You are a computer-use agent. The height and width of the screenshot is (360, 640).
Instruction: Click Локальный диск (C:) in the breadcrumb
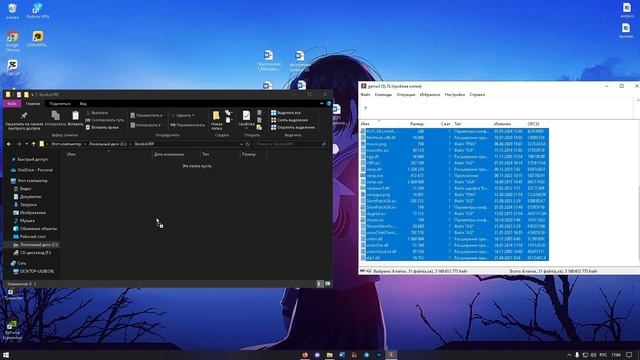(108, 144)
